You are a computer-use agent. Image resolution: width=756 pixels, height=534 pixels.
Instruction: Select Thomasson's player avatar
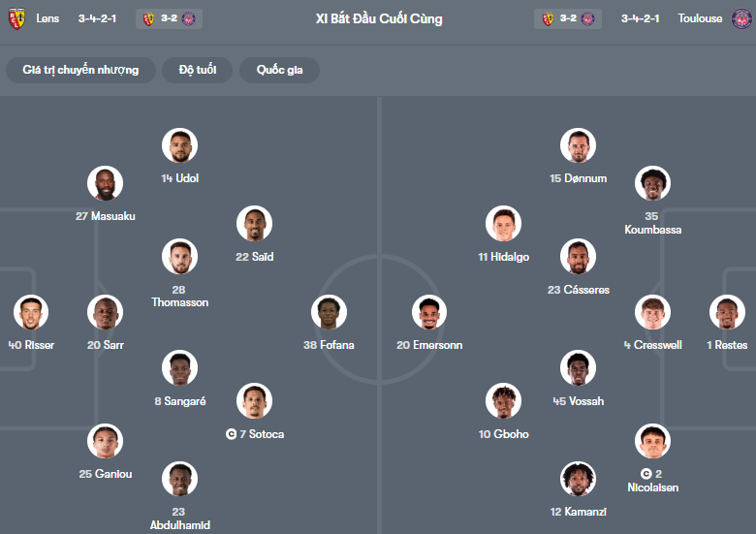point(179,257)
